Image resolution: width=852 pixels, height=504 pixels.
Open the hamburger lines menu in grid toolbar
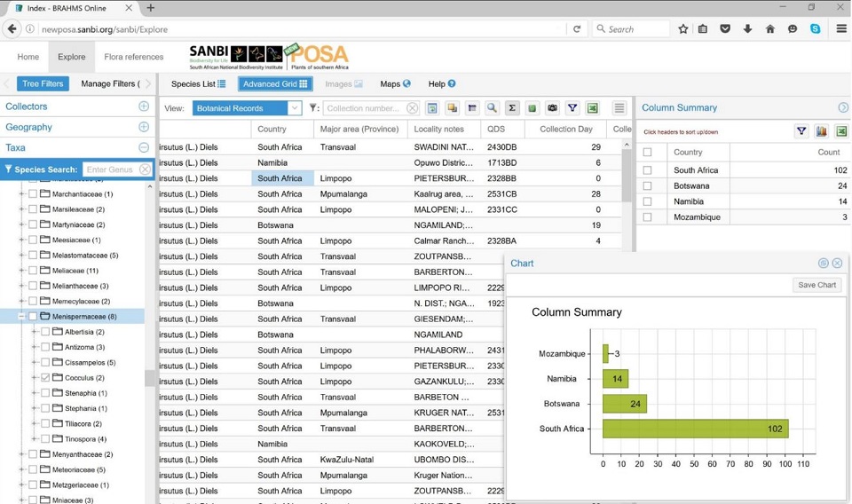(x=619, y=108)
